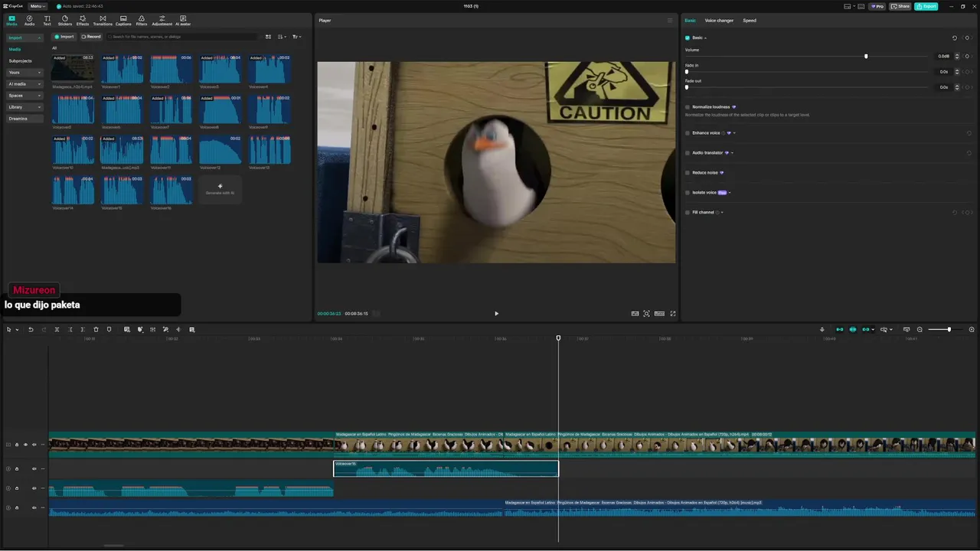Screen dimensions: 980x551
Task: Enable Normalize loudness checkbox
Action: pyautogui.click(x=688, y=107)
